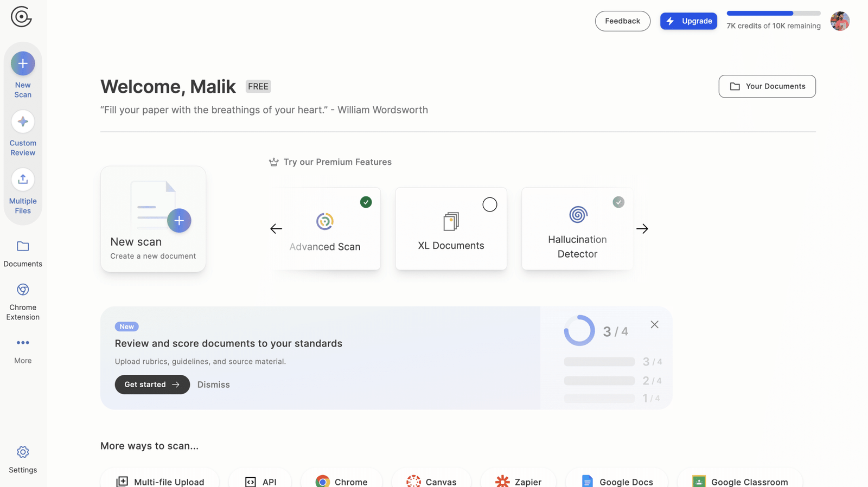Click the Hallucination Detector spiral icon
This screenshot has height=487, width=868.
click(578, 215)
